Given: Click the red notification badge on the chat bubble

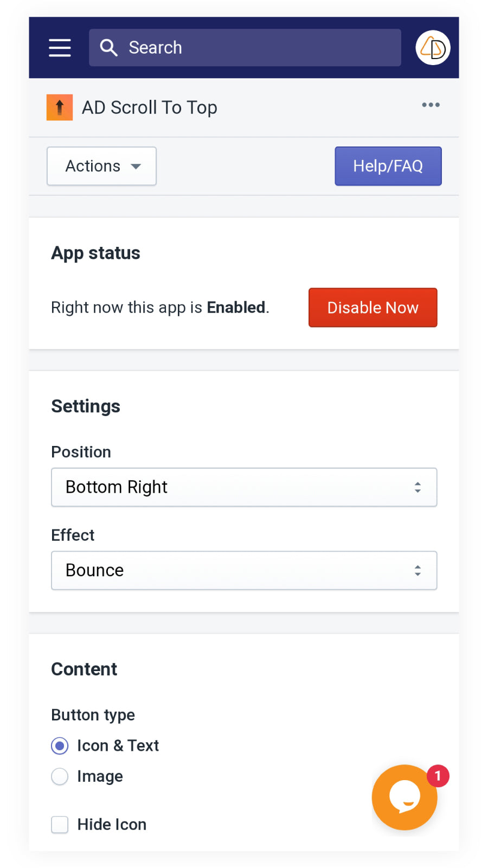Looking at the screenshot, I should pyautogui.click(x=437, y=776).
